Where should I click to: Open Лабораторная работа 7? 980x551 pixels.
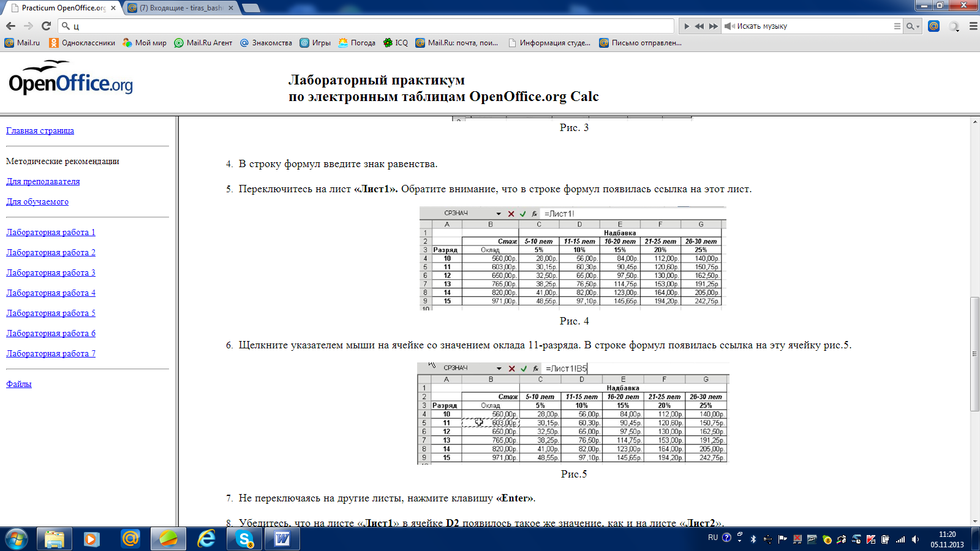coord(51,353)
